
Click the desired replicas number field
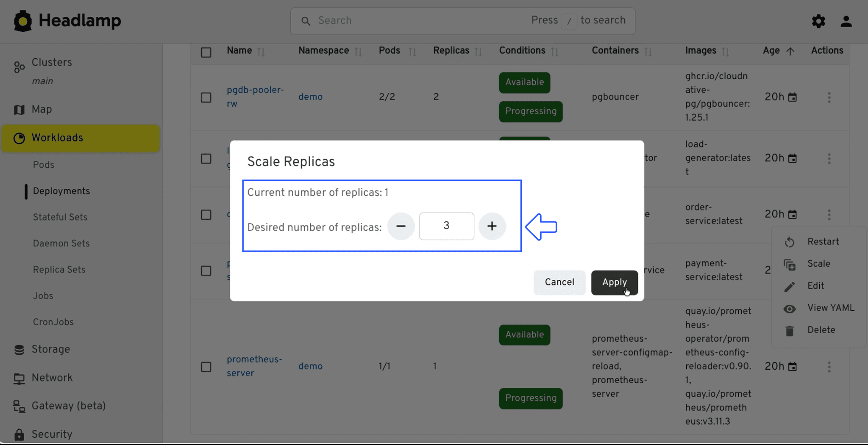pos(446,227)
